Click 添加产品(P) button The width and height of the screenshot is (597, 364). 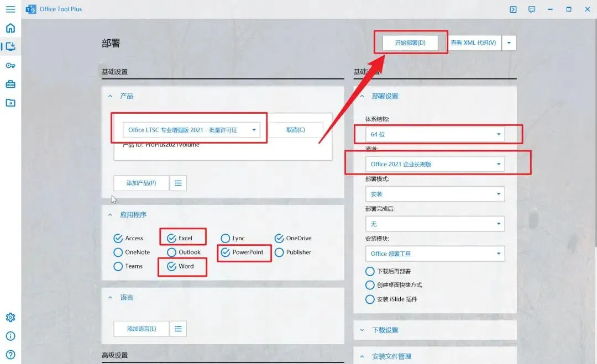[x=142, y=183]
